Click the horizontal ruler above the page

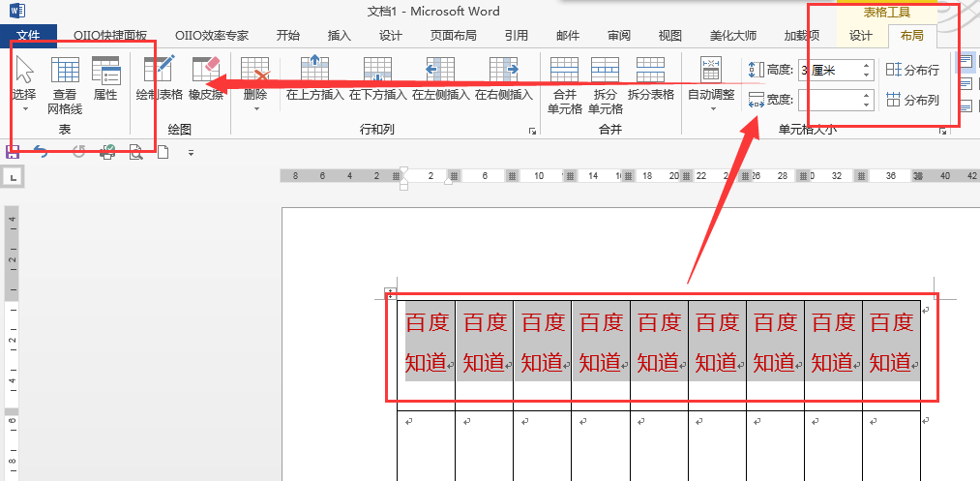(630, 176)
